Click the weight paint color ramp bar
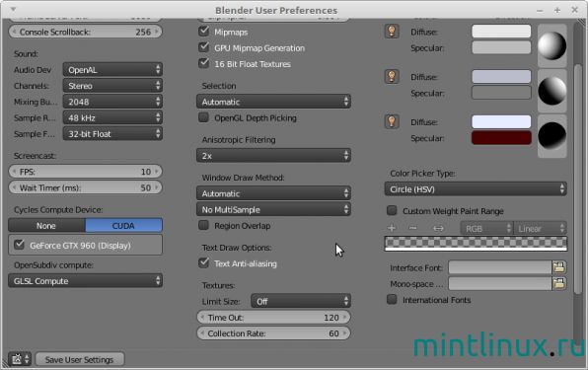The width and height of the screenshot is (588, 370). coord(476,244)
